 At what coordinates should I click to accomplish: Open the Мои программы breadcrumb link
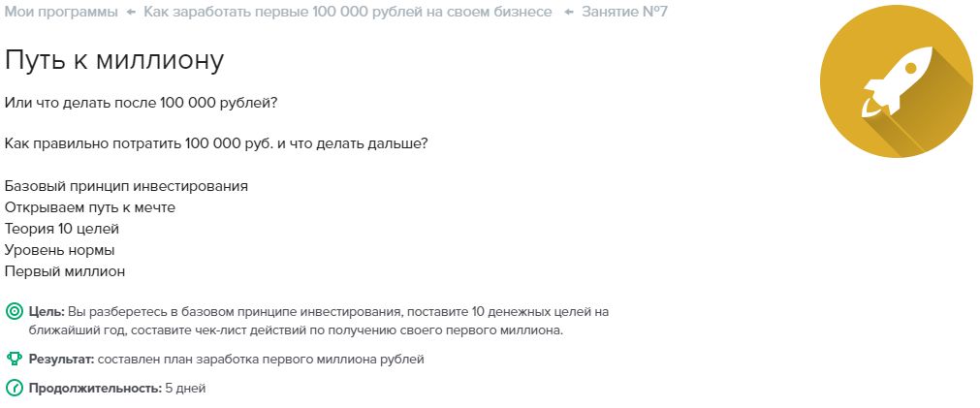61,12
